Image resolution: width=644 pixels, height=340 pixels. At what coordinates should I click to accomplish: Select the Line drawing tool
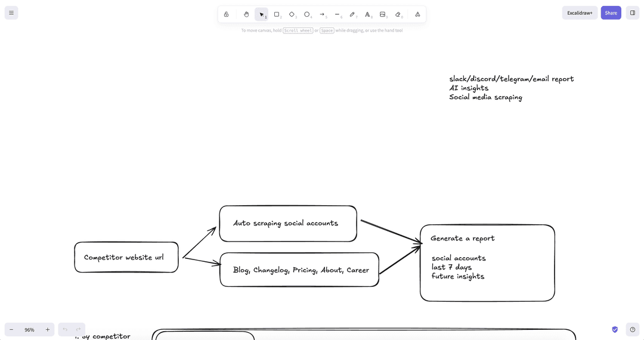(337, 14)
